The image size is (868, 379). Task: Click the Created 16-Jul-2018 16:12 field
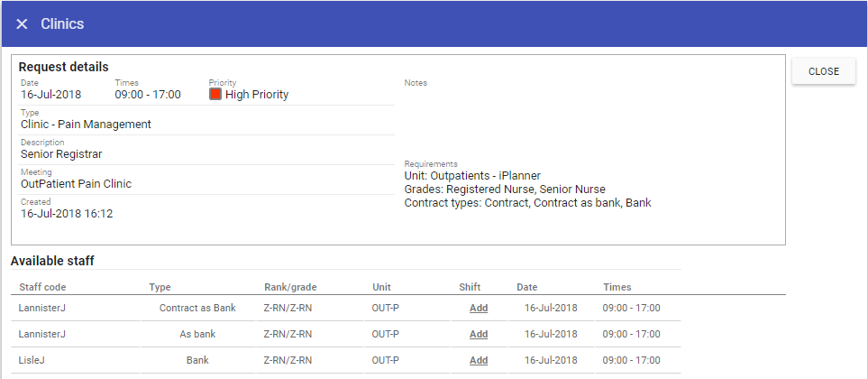pyautogui.click(x=67, y=213)
